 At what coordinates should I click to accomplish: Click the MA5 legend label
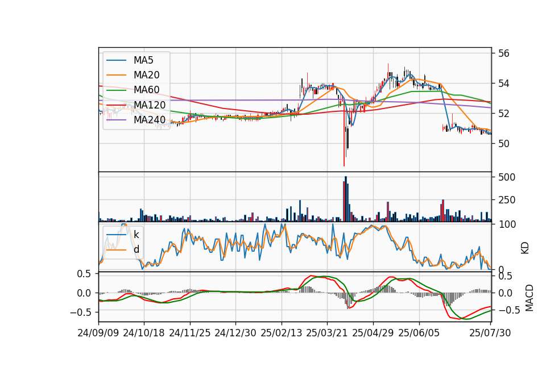click(143, 60)
